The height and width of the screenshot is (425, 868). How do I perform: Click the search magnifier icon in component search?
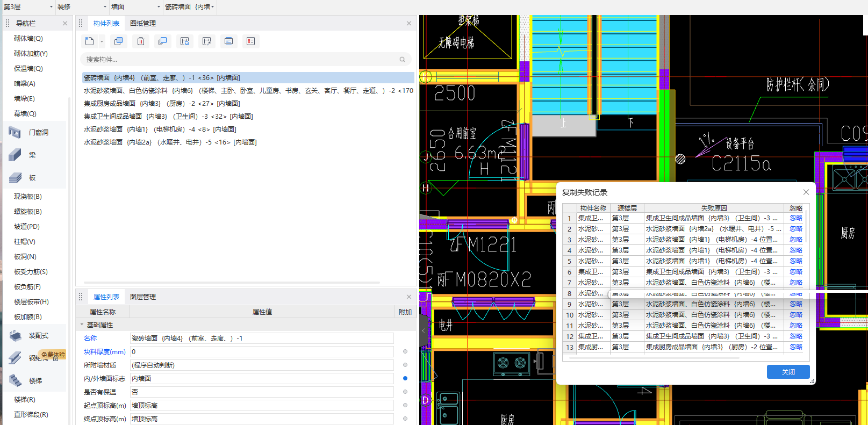[402, 60]
